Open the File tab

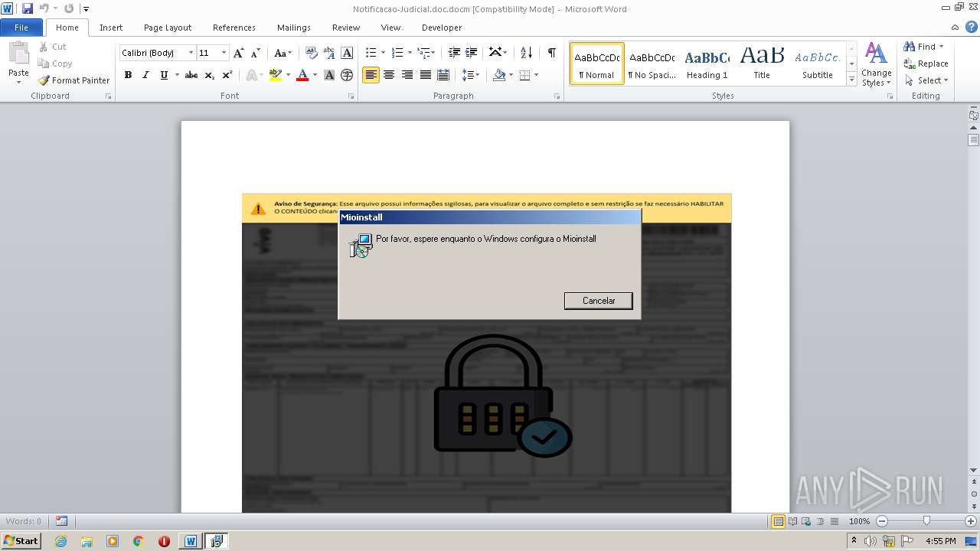(21, 28)
